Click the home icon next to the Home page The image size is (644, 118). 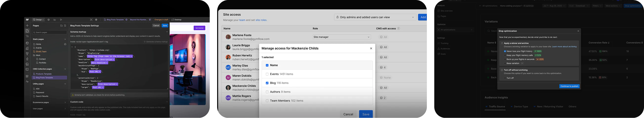65,44
